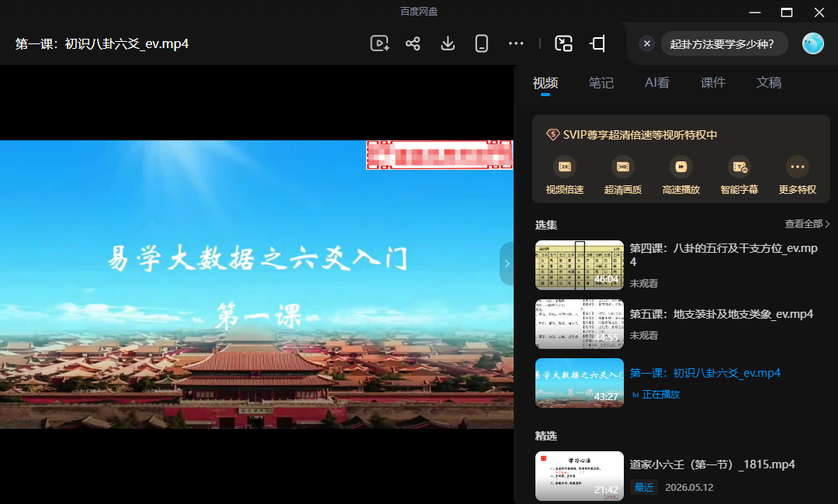Select 道家小六壬 (第一节) _1815.mp4 title

712,464
